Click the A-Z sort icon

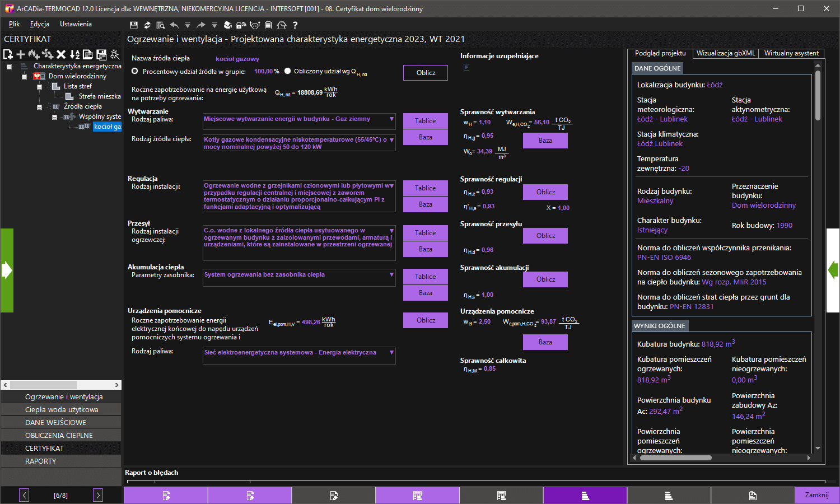[74, 54]
